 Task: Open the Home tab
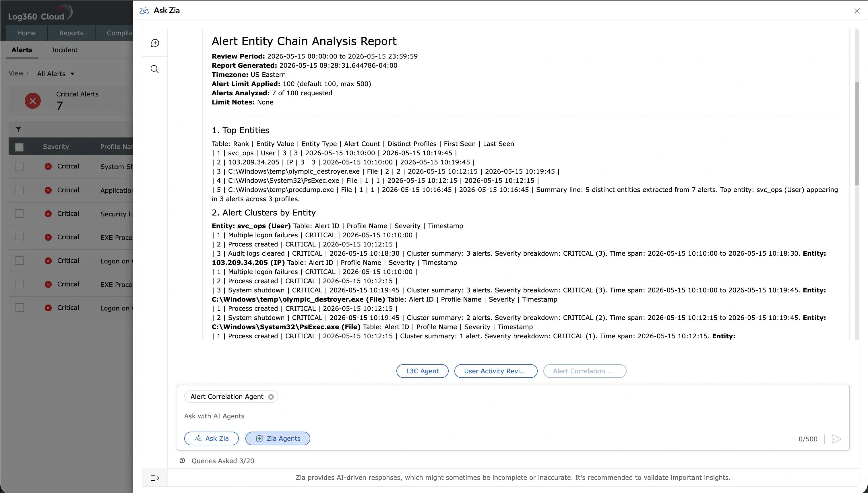[x=26, y=33]
